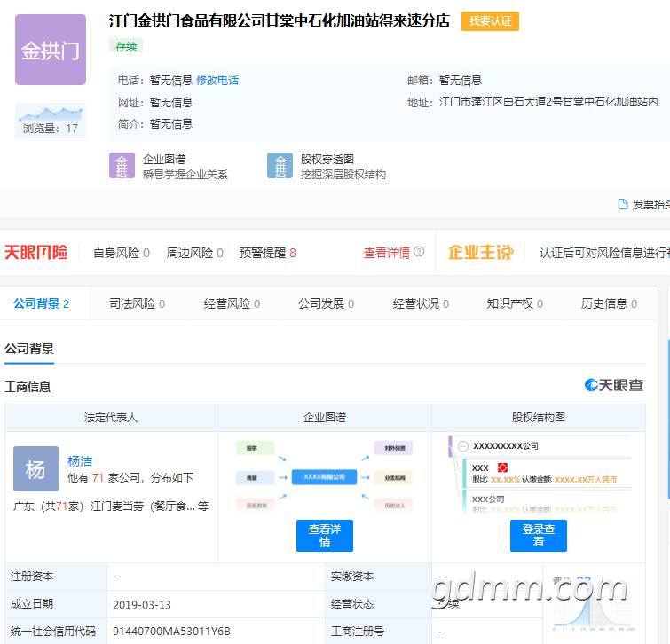This screenshot has height=644, width=670.
Task: Click the 存续 status tag
Action: coord(126,46)
